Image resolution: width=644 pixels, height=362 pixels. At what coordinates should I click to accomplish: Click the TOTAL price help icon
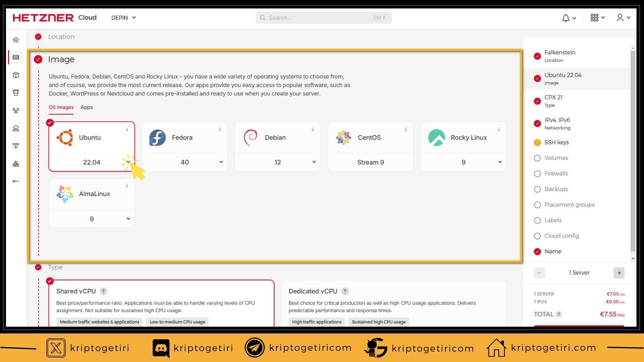(x=559, y=314)
